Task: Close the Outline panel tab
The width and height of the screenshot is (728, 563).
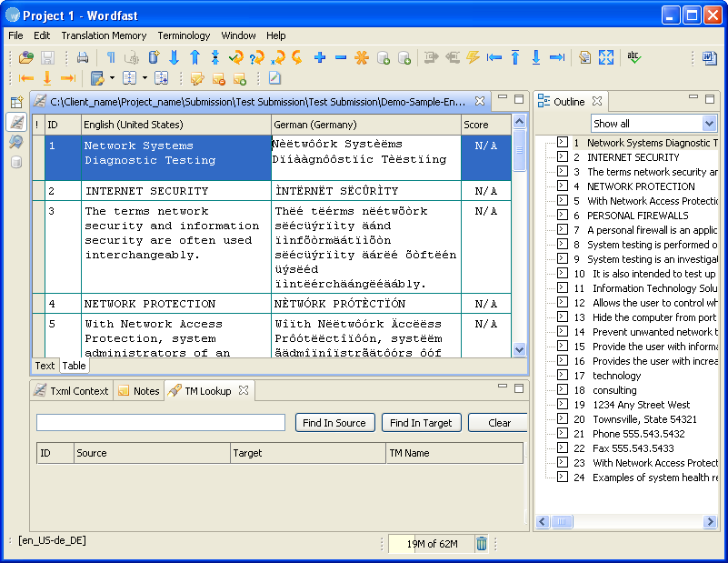Action: pyautogui.click(x=597, y=101)
